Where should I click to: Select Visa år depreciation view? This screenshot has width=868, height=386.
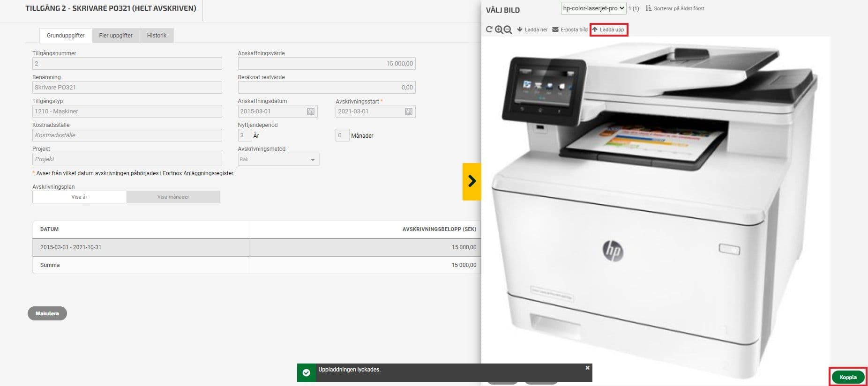pyautogui.click(x=79, y=197)
